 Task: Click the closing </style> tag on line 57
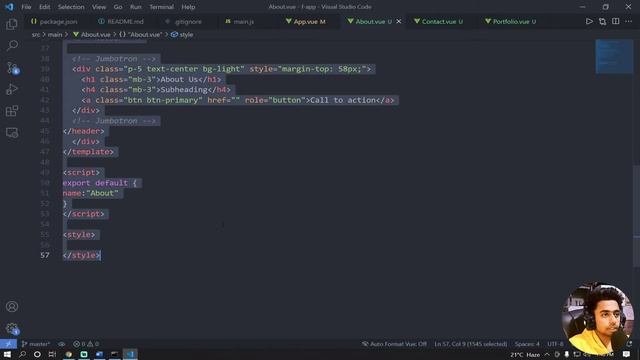81,255
